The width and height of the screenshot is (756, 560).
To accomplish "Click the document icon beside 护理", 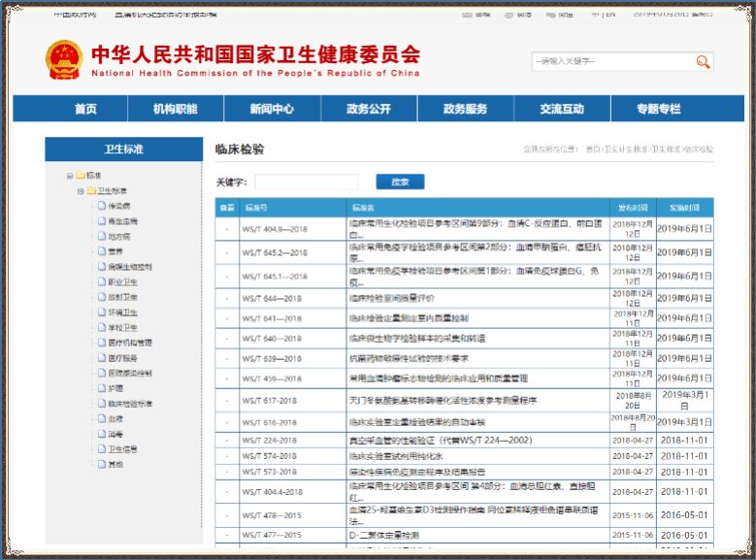I will (x=101, y=388).
